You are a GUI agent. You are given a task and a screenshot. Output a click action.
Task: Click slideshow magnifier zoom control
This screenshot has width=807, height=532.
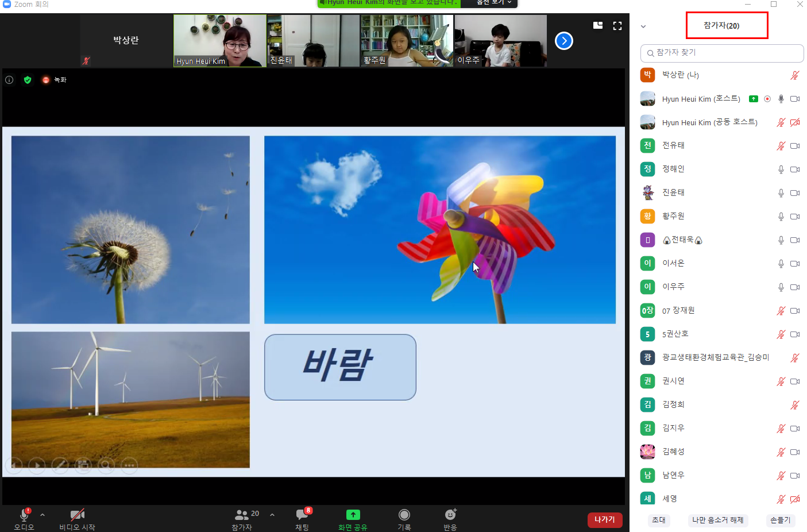click(x=106, y=465)
